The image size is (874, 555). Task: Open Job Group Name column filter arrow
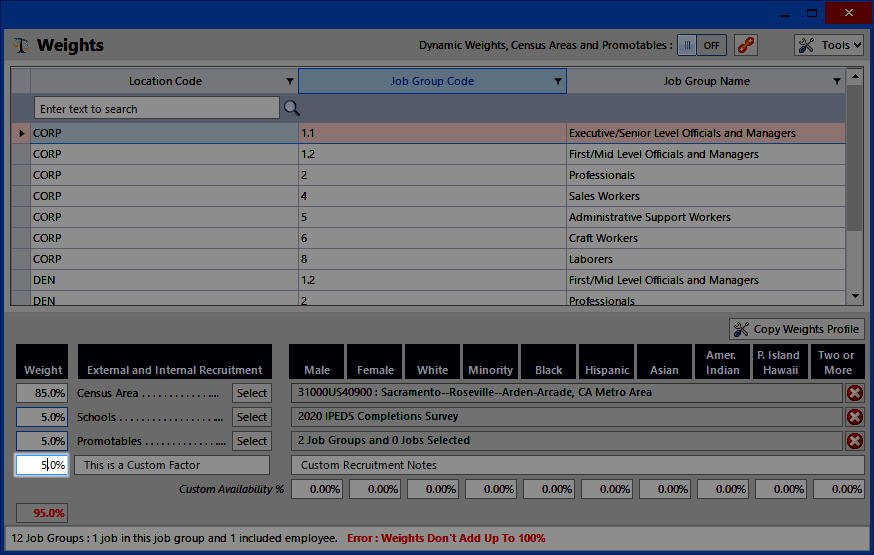click(837, 82)
